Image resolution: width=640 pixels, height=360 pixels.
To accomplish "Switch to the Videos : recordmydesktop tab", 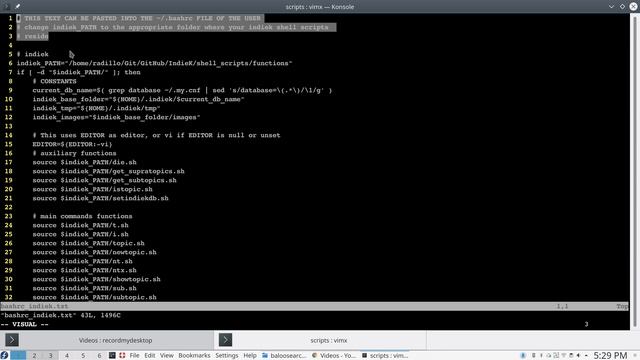I will coord(107,340).
